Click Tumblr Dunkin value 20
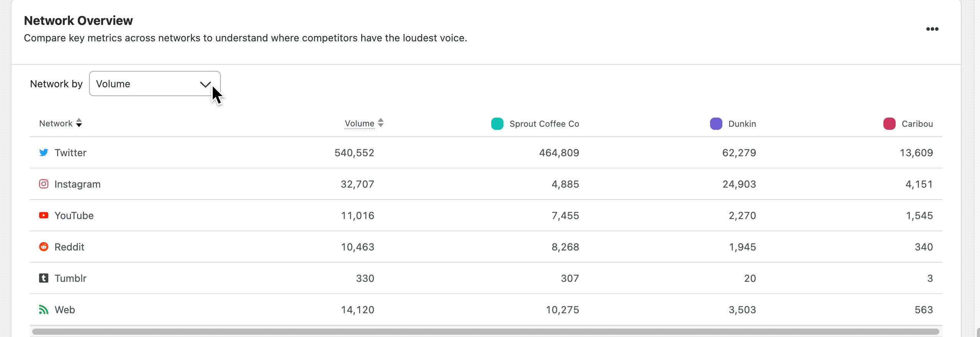980x337 pixels. (750, 278)
